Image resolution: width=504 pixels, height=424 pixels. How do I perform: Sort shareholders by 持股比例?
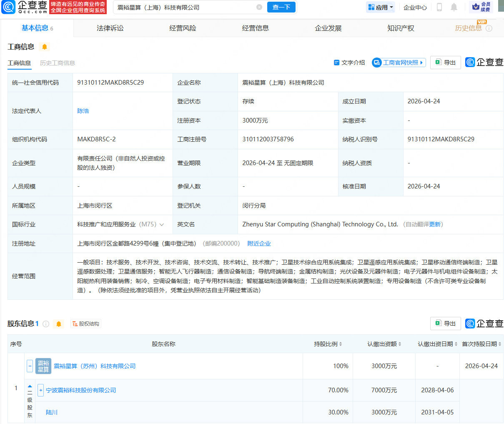click(x=328, y=344)
